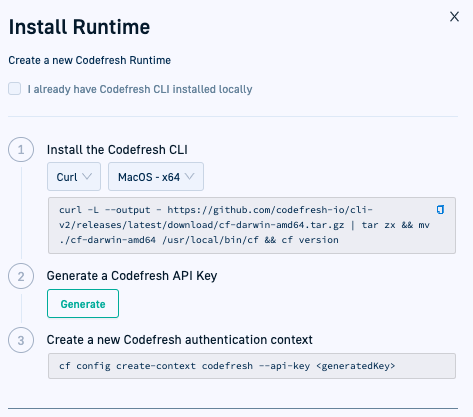Click the step 3 circle icon
This screenshot has height=417, width=473.
point(21,340)
